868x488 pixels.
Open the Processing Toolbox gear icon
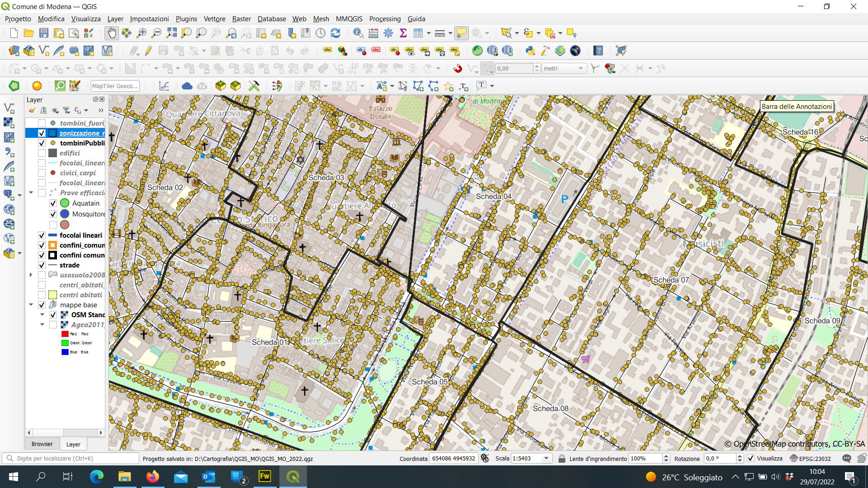coord(388,33)
